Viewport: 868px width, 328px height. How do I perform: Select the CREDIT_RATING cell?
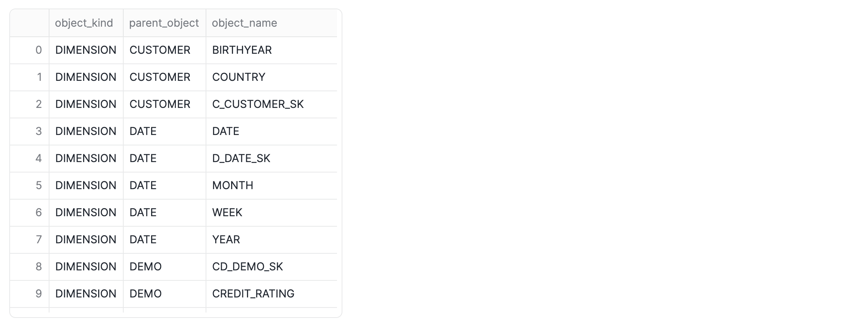pos(271,294)
